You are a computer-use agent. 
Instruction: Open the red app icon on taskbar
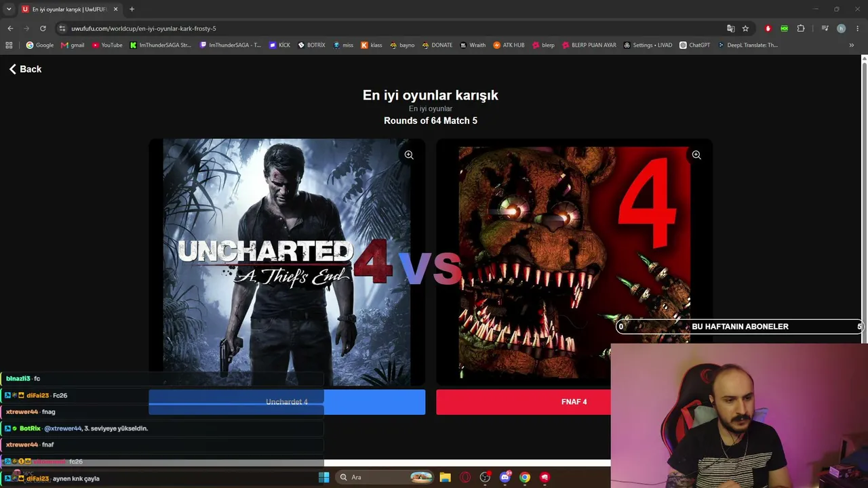pos(545,477)
